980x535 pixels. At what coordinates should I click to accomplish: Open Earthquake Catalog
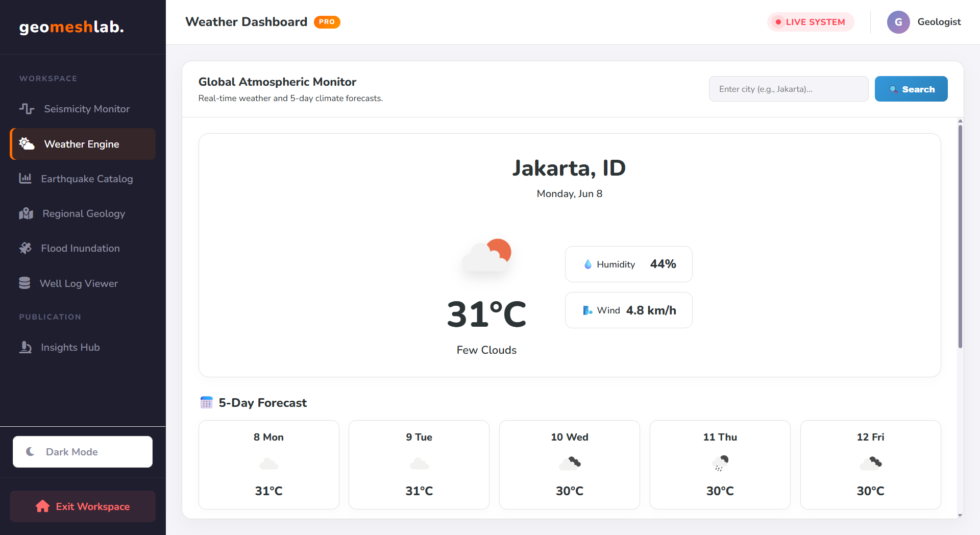[83, 179]
